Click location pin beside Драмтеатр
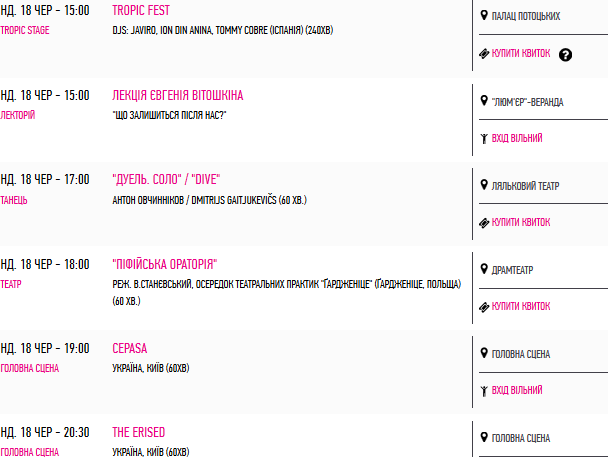The height and width of the screenshot is (457, 608). tap(484, 269)
